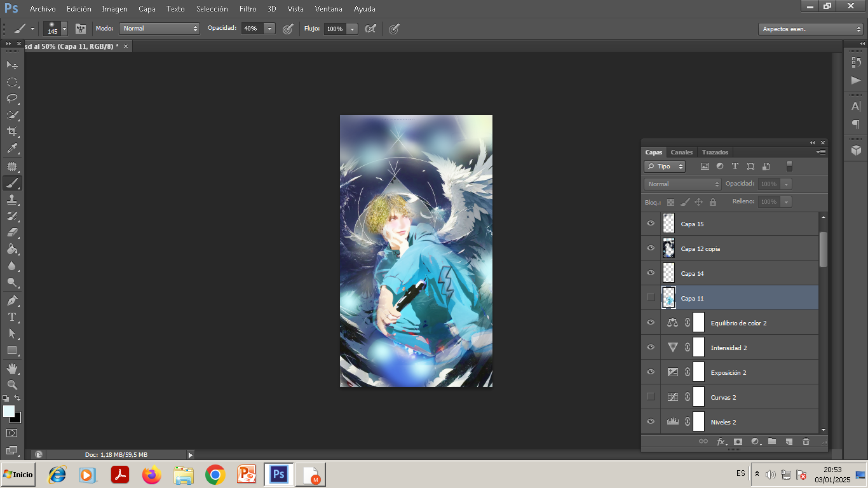Create a new layer group
Image resolution: width=868 pixels, height=488 pixels.
pyautogui.click(x=772, y=442)
